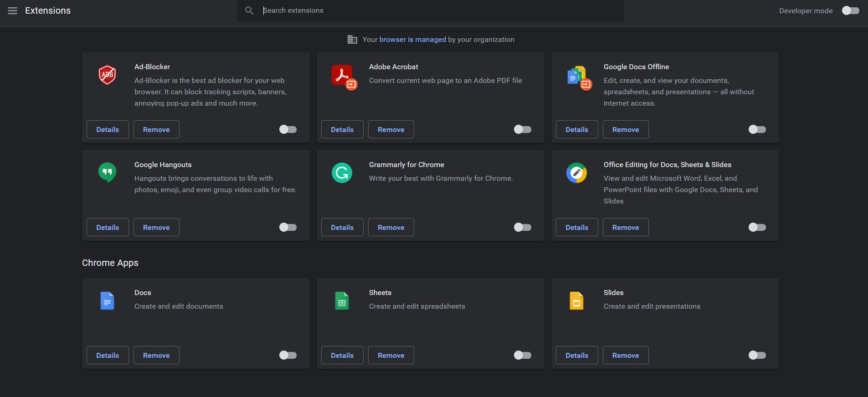Screen dimensions: 868x397
Task: Click 'Create and edit documents' description
Action: pos(179,306)
